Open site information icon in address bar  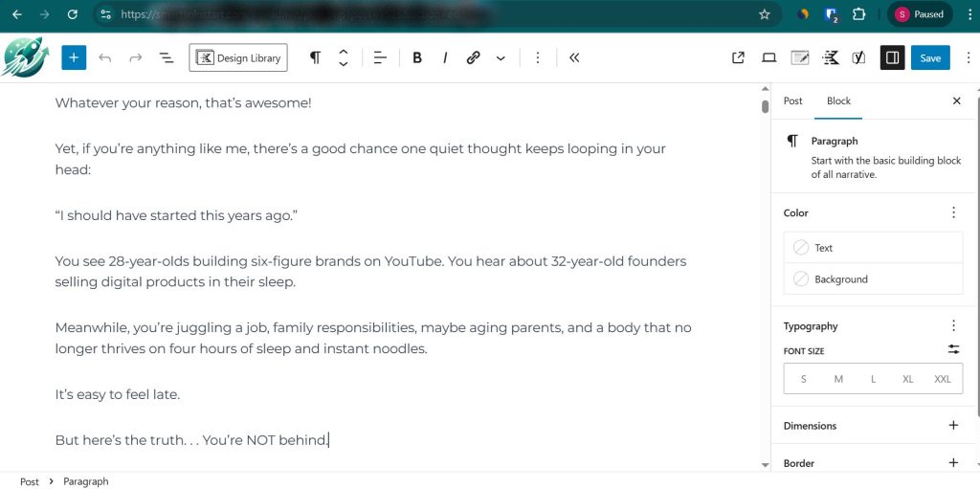(105, 14)
